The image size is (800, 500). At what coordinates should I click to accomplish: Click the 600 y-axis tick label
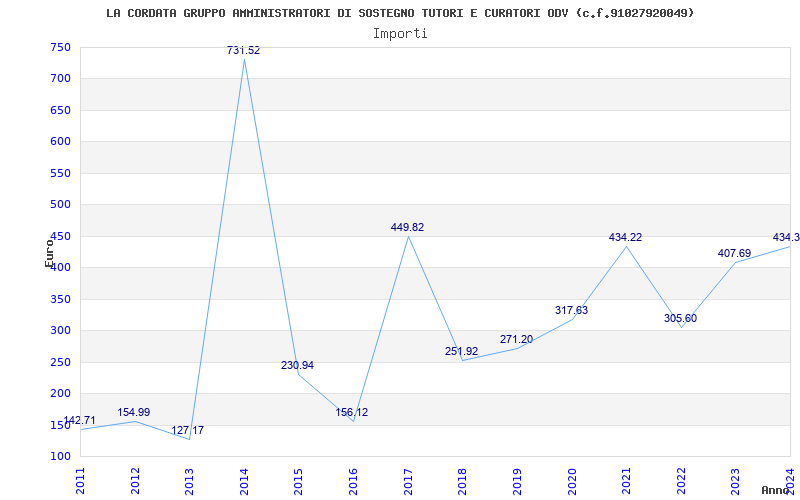pos(60,142)
